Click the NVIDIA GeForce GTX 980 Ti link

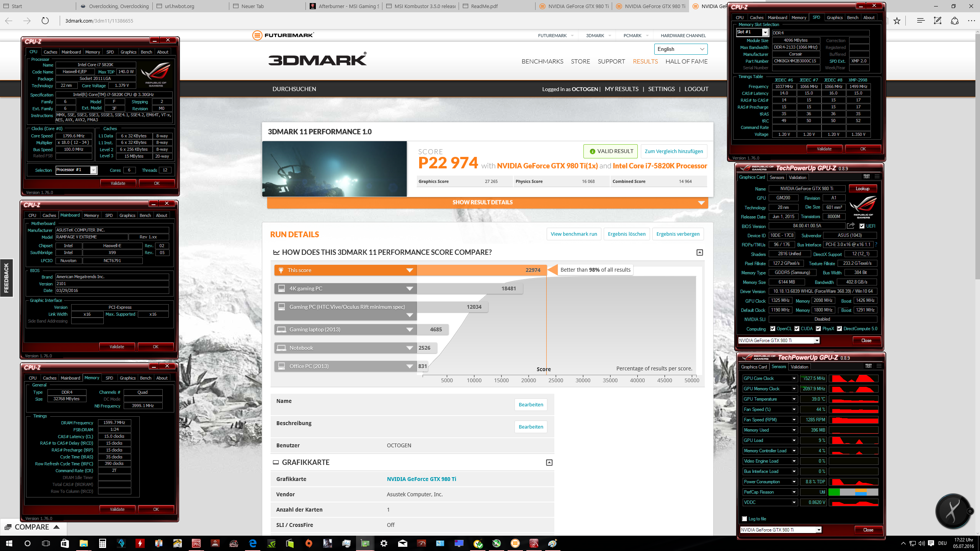coord(421,479)
